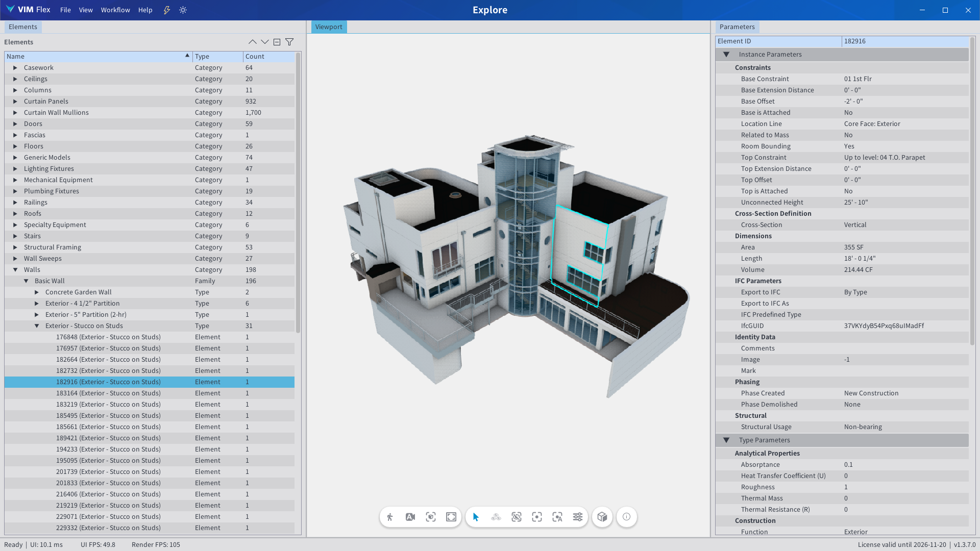The height and width of the screenshot is (551, 980).
Task: Click the crossed-out eye hide selection icon
Action: click(517, 517)
